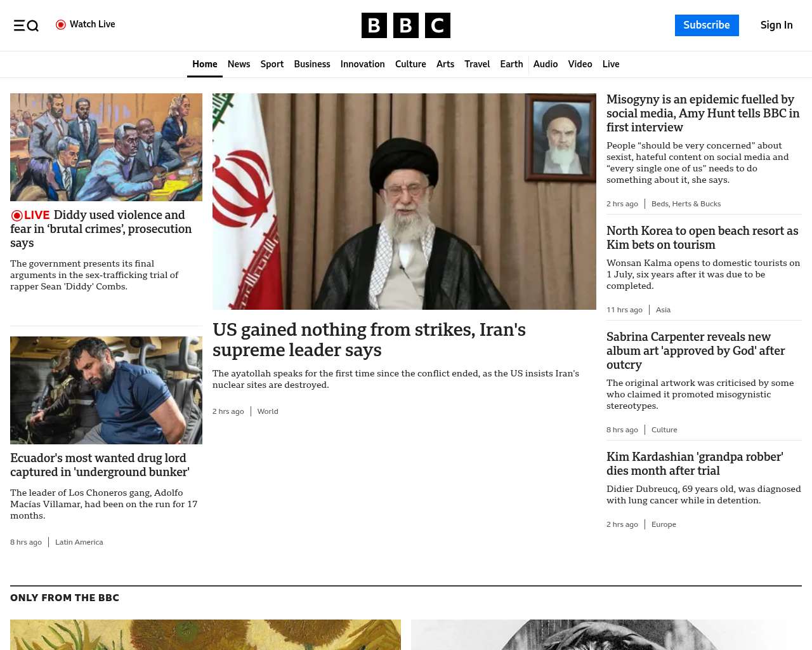Open the Iran supreme leader headline
The width and height of the screenshot is (812, 650).
tap(369, 340)
